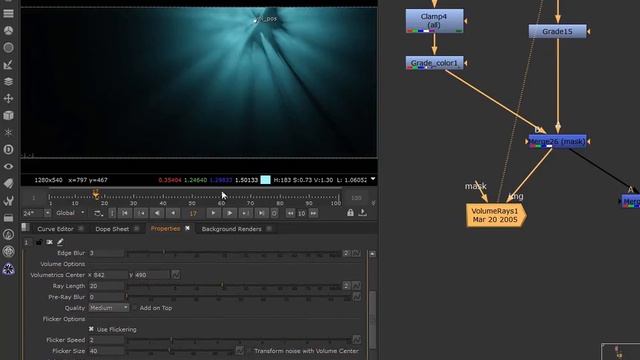Step back one frame

(x=173, y=213)
